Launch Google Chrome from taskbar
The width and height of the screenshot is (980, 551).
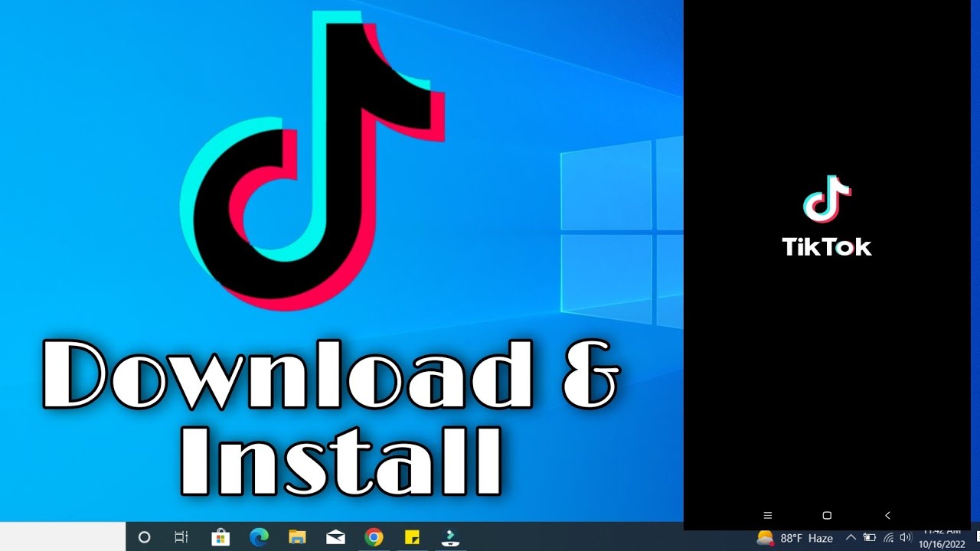point(374,537)
